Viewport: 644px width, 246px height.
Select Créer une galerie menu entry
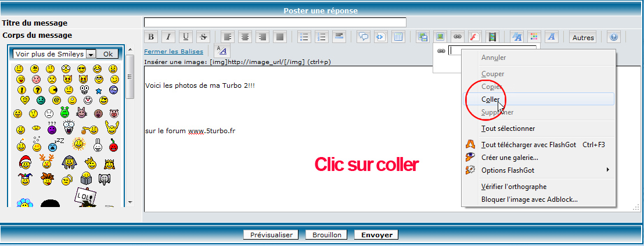click(538, 158)
